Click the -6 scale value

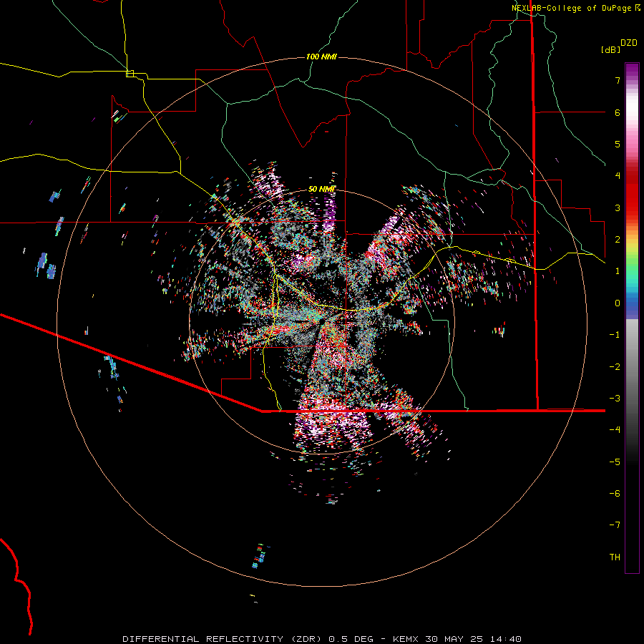click(615, 494)
